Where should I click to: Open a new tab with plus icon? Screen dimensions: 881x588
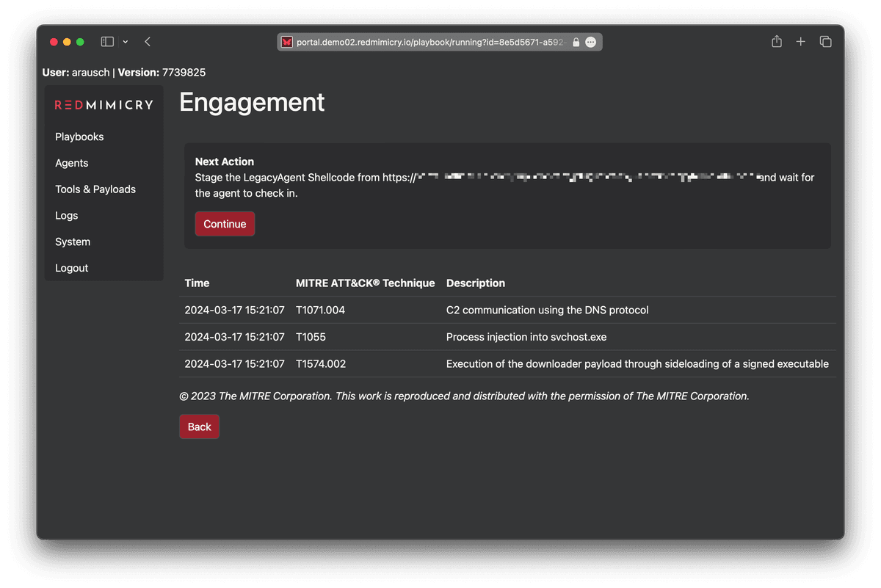tap(801, 42)
